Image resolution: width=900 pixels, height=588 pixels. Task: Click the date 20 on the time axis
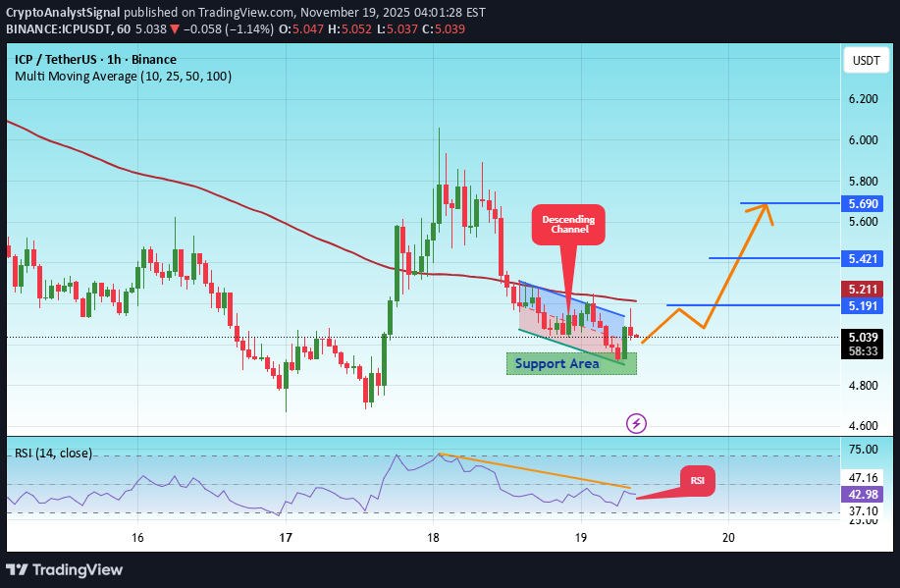[728, 539]
